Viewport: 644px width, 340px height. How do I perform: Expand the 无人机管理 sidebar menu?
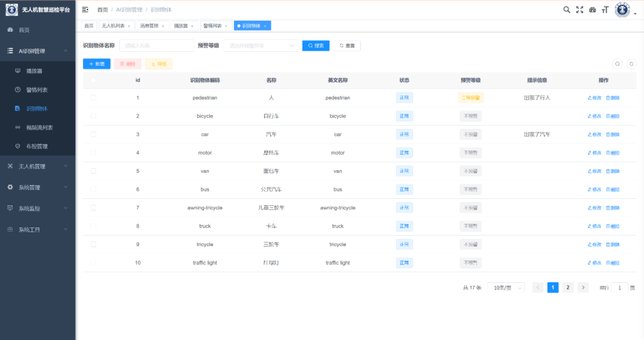click(38, 166)
